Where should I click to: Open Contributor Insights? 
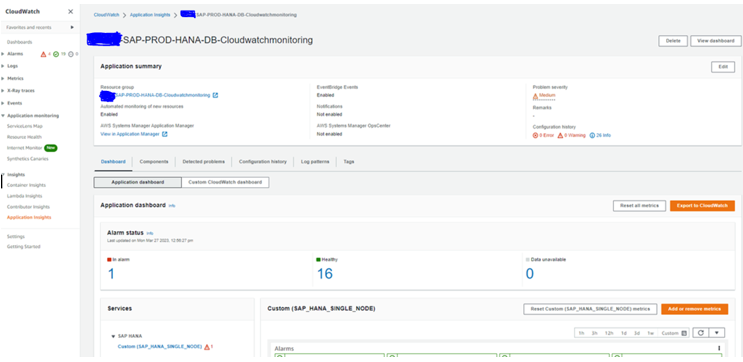pos(28,207)
